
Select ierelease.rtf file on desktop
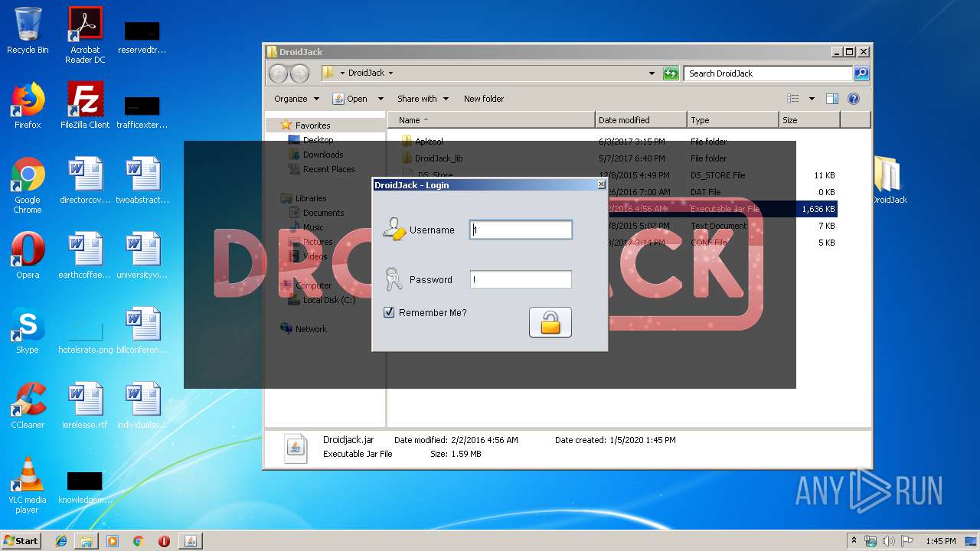coord(85,406)
